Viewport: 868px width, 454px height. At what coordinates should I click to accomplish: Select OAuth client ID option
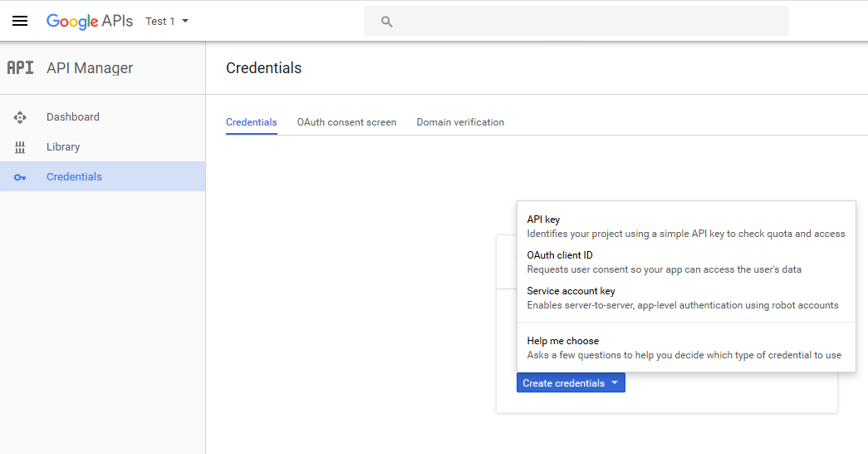(x=686, y=262)
